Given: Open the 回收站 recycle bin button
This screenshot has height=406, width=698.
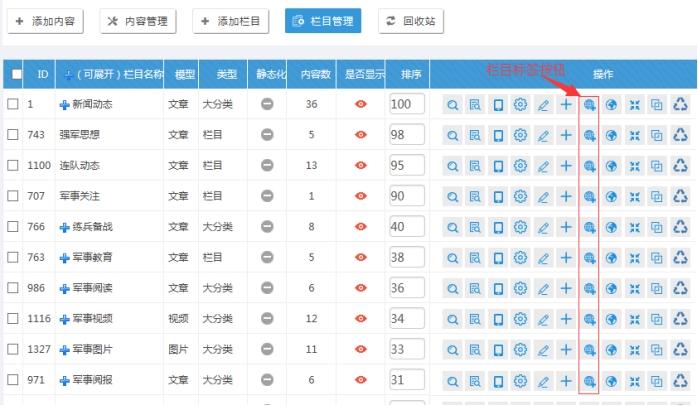Looking at the screenshot, I should [x=410, y=21].
